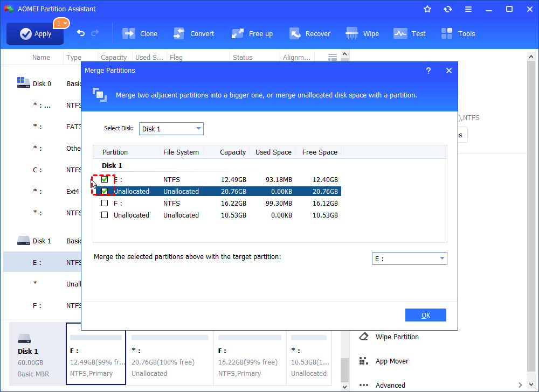
Task: Click the down arrow of partition list scrollbar
Action: click(x=345, y=387)
